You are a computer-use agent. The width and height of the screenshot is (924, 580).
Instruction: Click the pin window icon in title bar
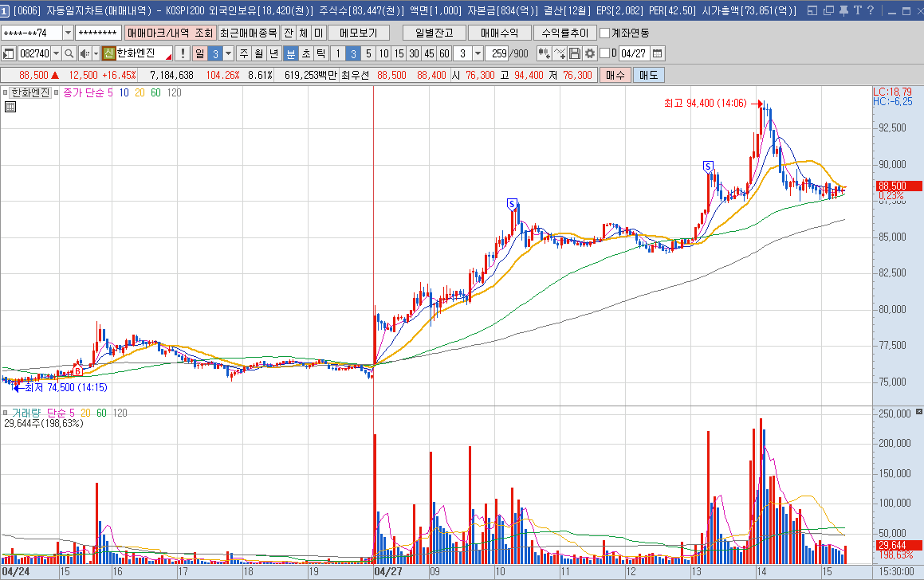tap(844, 10)
